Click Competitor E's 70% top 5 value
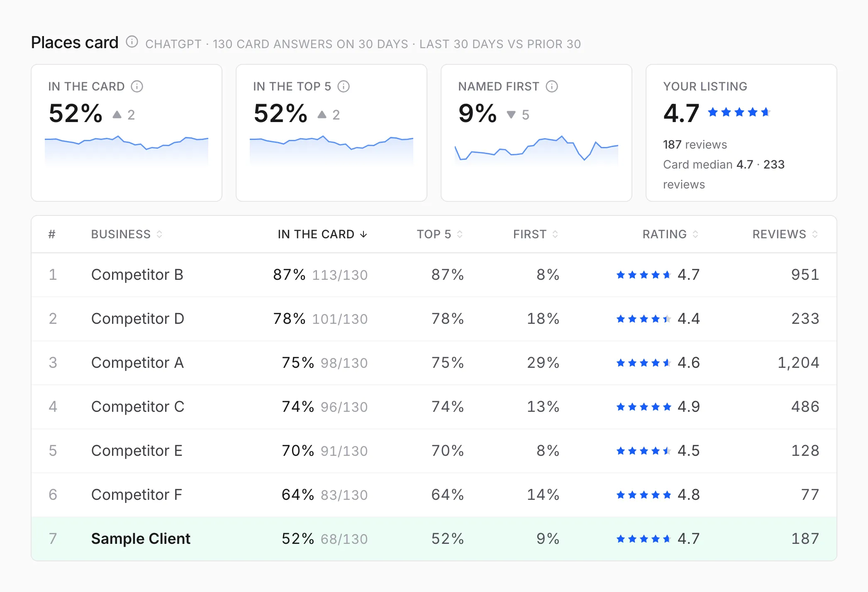This screenshot has width=868, height=592. coord(447,451)
